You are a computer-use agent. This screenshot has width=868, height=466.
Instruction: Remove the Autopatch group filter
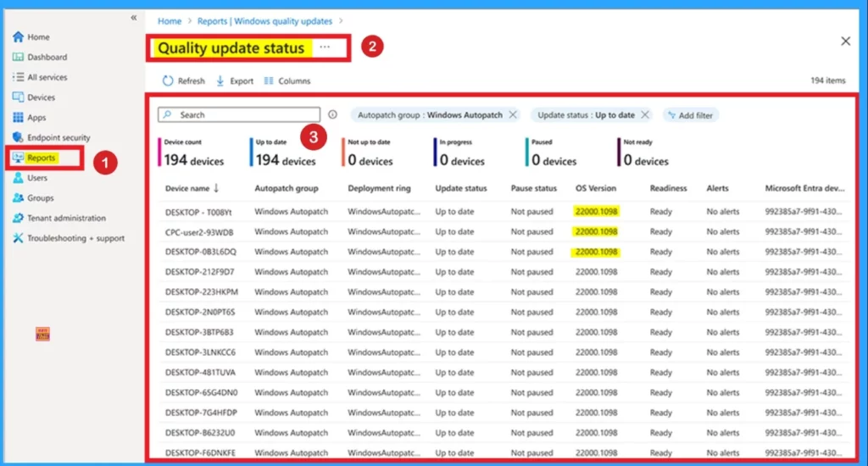pos(513,114)
